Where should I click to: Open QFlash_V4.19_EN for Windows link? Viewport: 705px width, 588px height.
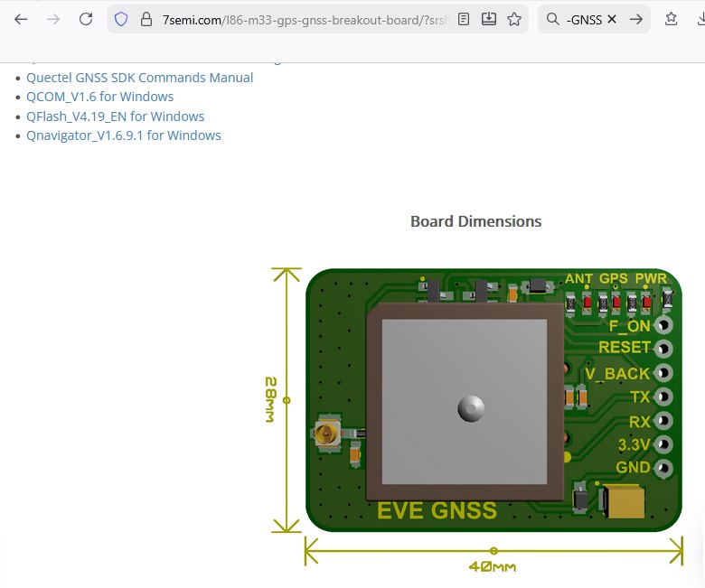115,117
